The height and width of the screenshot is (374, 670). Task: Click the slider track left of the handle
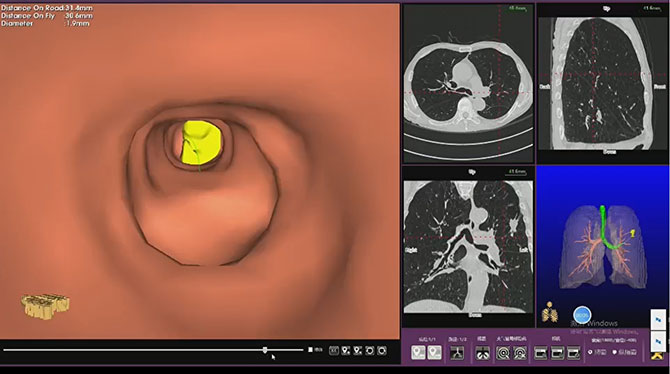(x=132, y=350)
